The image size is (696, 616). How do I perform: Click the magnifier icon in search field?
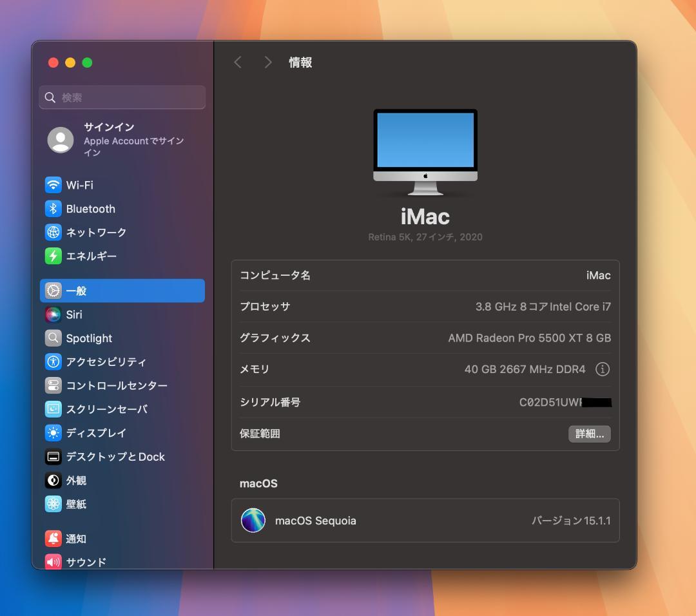[x=50, y=98]
